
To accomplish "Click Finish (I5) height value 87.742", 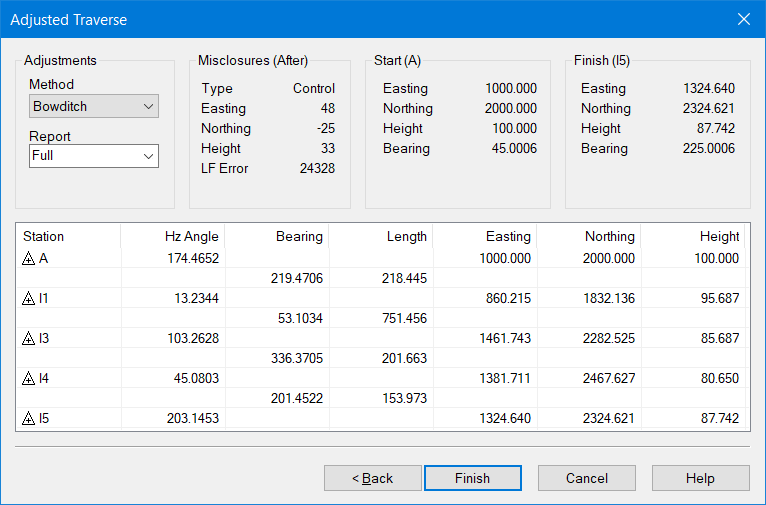I will point(716,128).
